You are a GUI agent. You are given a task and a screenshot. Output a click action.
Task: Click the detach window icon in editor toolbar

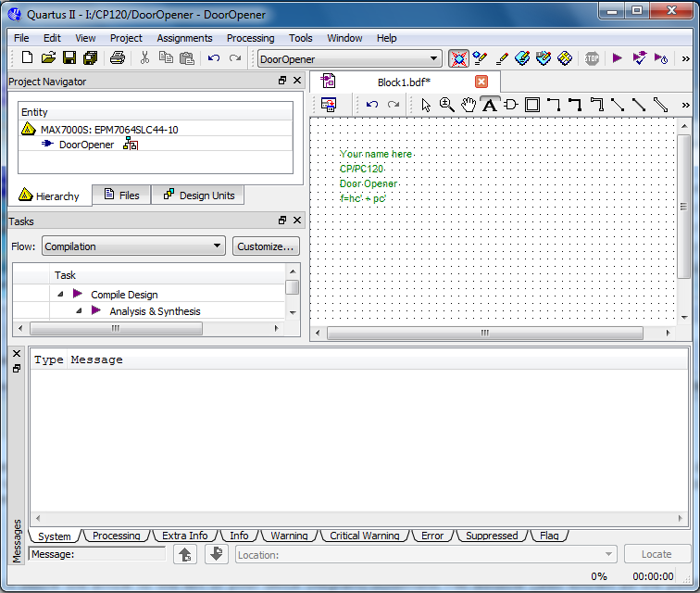329,105
